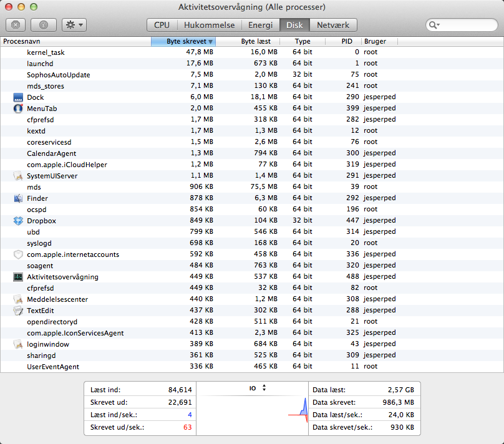504x444 pixels.
Task: Toggle Byte skrevet sort order
Action: (x=183, y=41)
